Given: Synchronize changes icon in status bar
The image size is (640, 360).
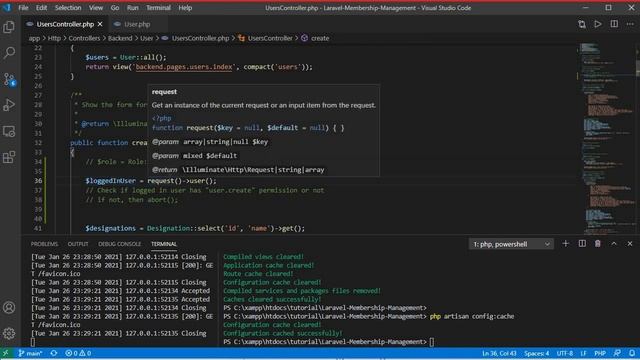Looking at the screenshot, I should tap(54, 353).
